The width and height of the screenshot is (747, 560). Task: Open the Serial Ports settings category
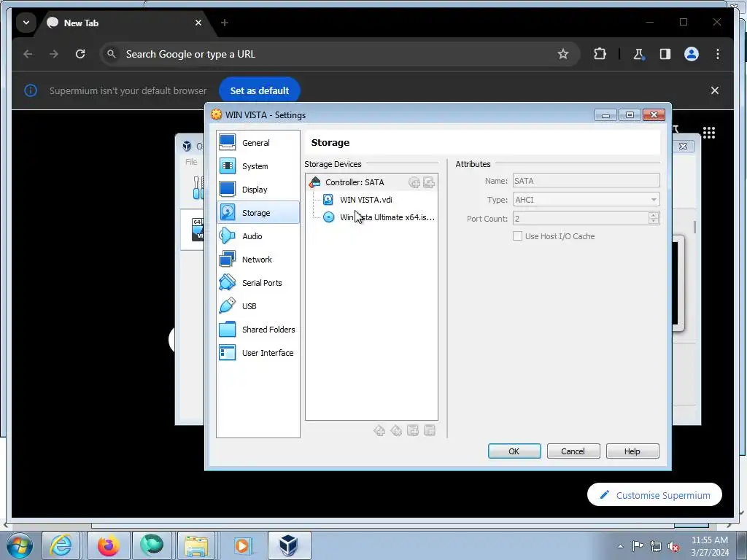point(258,282)
